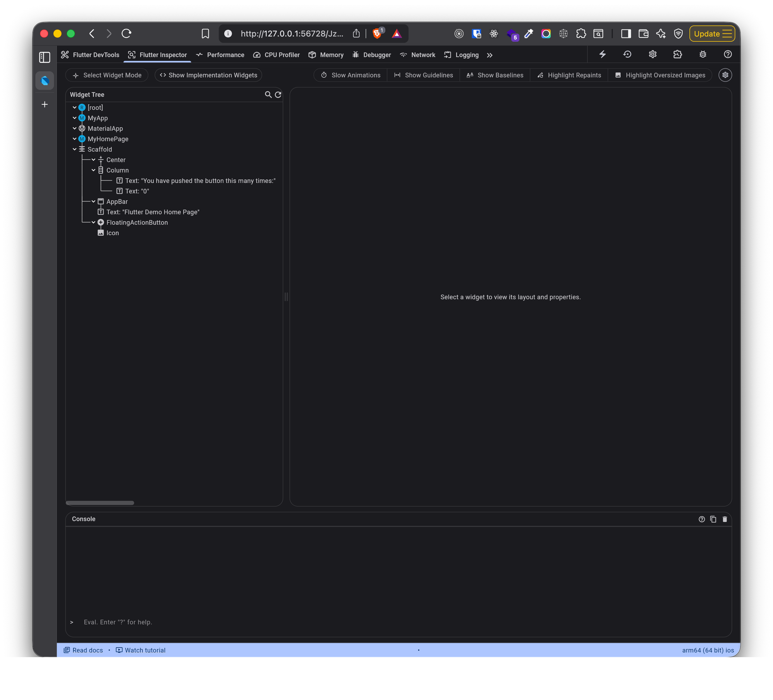
Task: Refresh the widget tree
Action: tap(278, 95)
